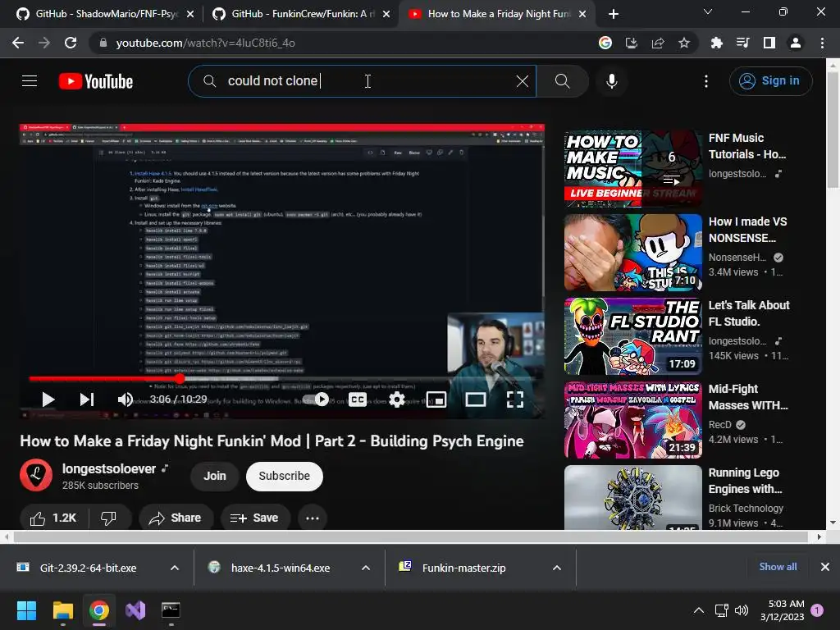This screenshot has width=840, height=630.
Task: Save video to a playlist
Action: [255, 518]
